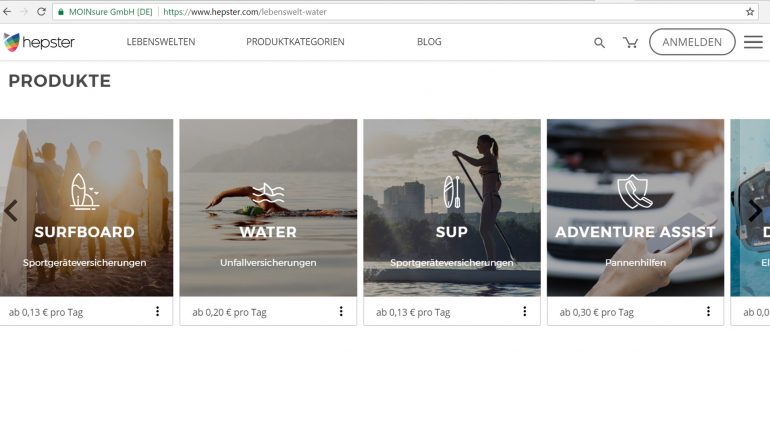Click the hepster logo
770x433 pixels.
point(39,42)
